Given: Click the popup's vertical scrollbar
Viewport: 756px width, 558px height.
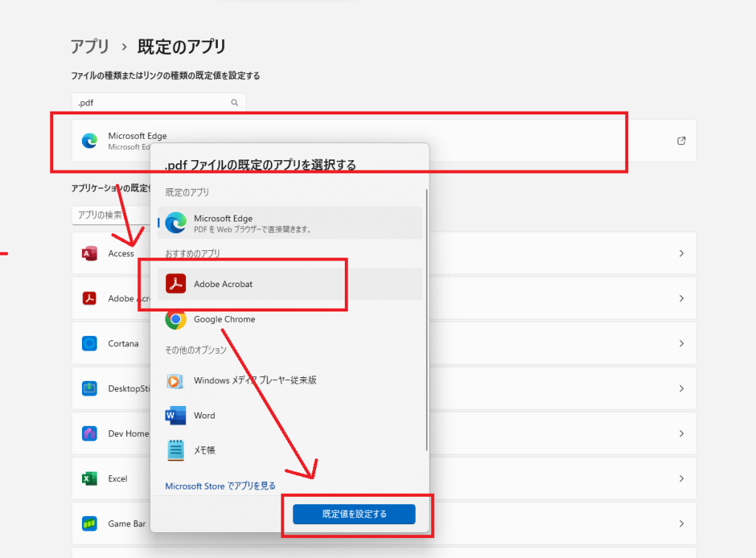Looking at the screenshot, I should coord(427,320).
